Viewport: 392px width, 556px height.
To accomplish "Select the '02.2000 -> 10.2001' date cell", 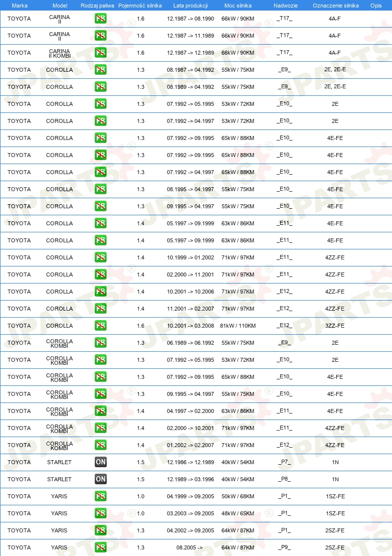I will point(190,428).
